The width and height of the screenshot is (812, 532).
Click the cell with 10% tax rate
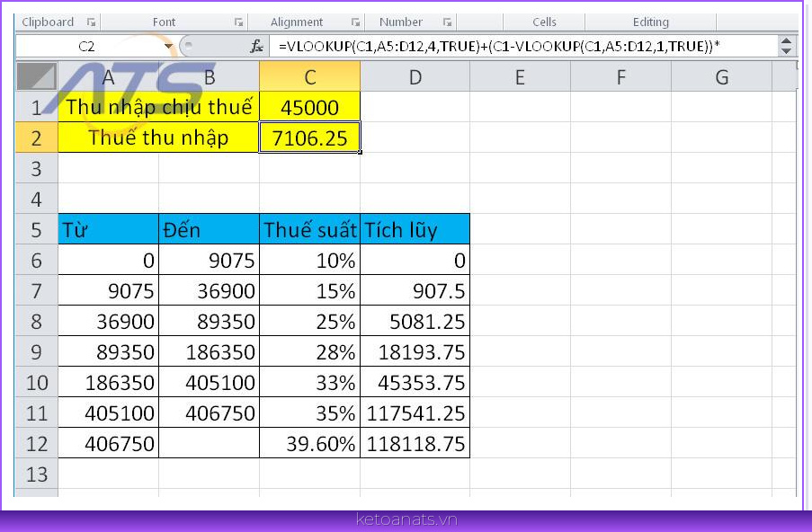pyautogui.click(x=309, y=260)
